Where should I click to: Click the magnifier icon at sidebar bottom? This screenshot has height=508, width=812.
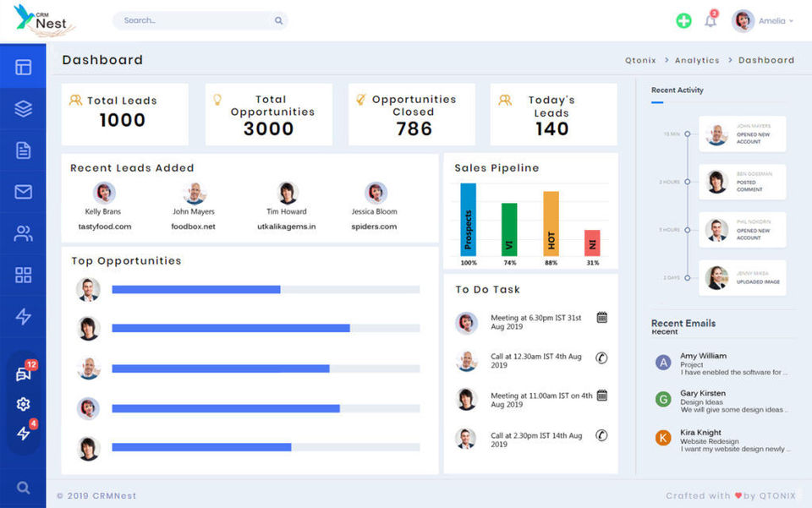[x=24, y=488]
